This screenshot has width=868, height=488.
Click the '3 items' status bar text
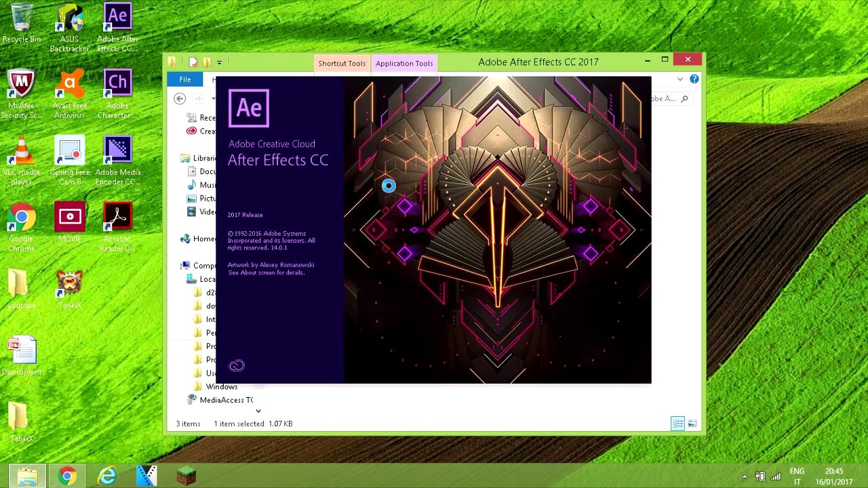click(x=188, y=424)
